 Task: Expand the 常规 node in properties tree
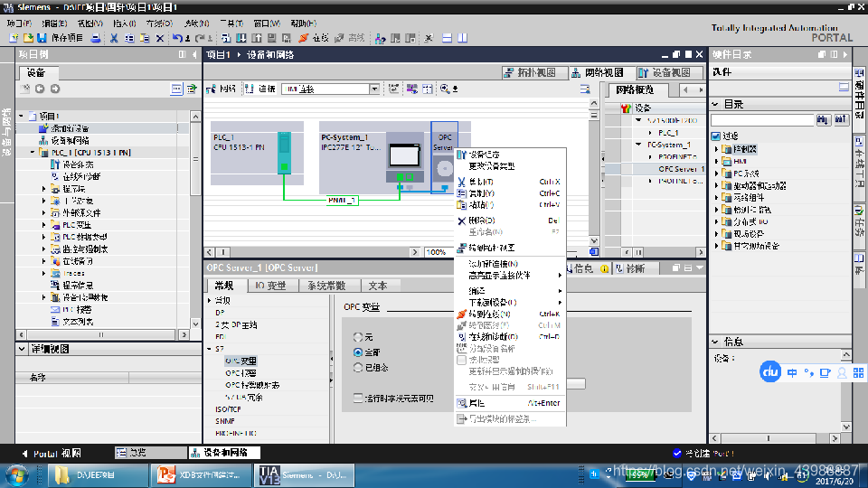point(210,300)
